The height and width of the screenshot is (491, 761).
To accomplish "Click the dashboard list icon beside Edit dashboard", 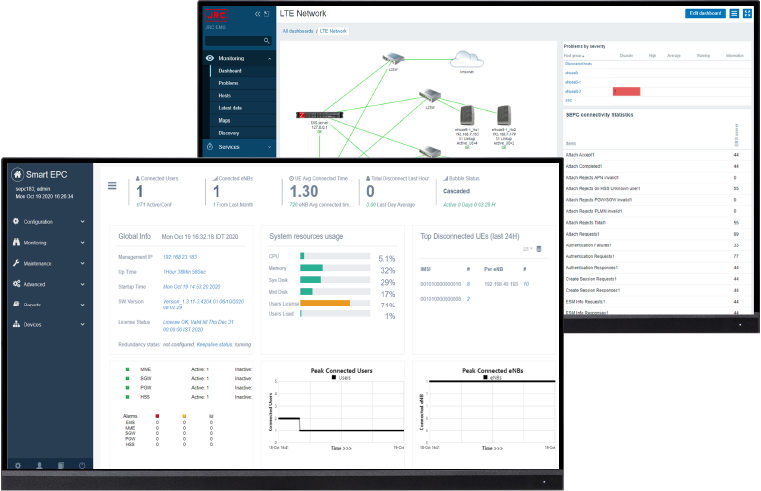I will pyautogui.click(x=734, y=13).
